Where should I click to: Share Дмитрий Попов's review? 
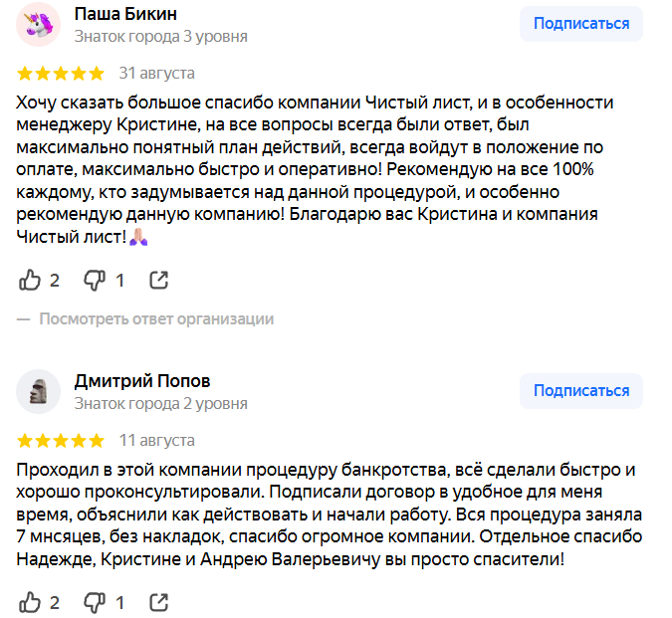point(158,601)
